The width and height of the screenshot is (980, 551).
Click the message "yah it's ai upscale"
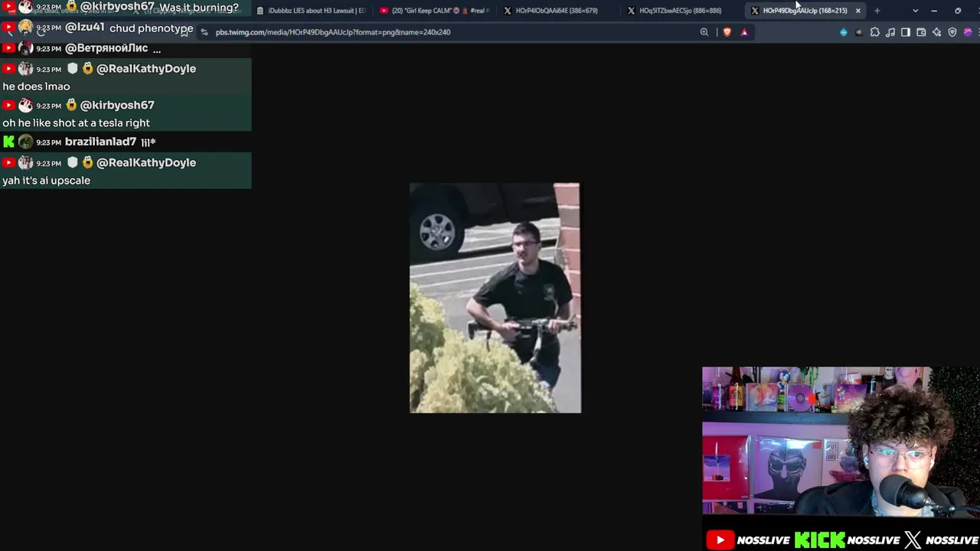(x=46, y=181)
